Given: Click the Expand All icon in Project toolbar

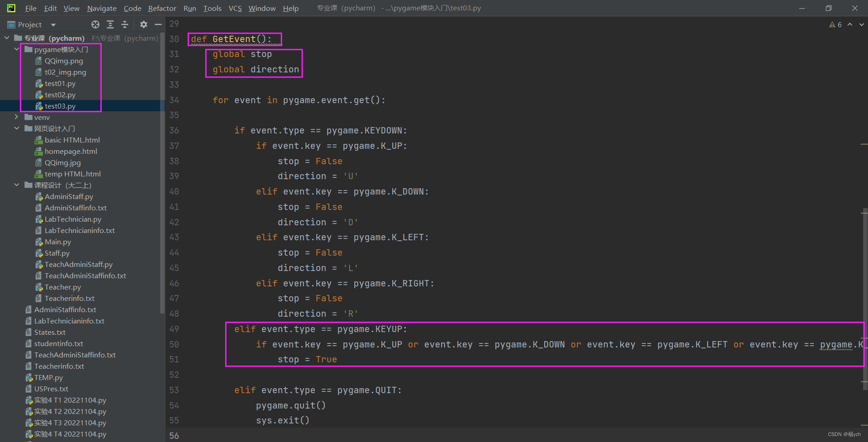Looking at the screenshot, I should tap(110, 24).
